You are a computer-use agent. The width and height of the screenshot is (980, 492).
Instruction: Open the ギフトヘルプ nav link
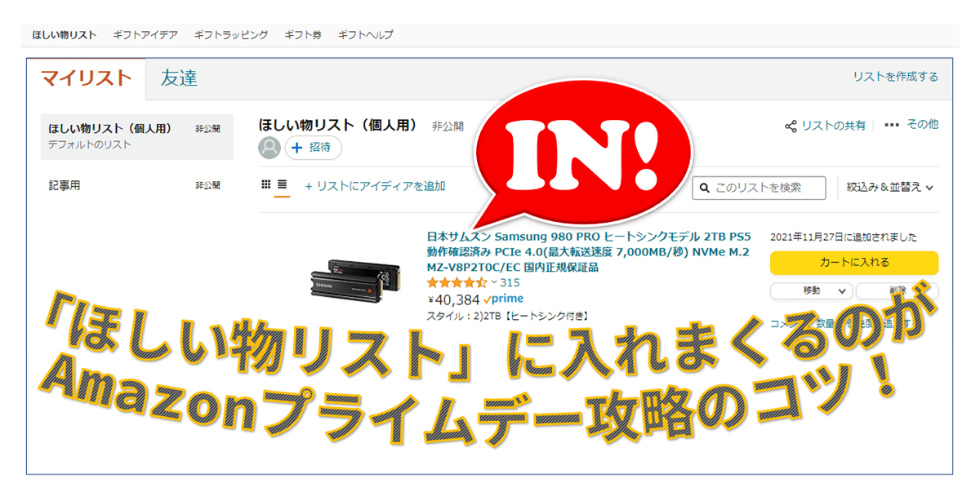(365, 35)
